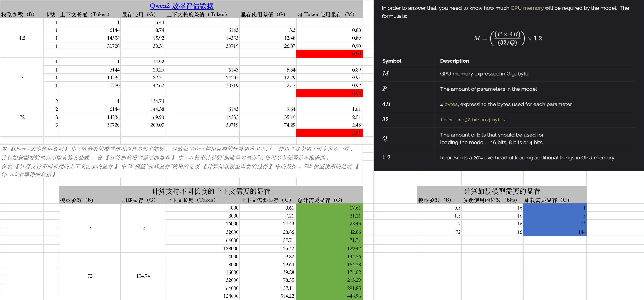Click the 每 Token 使用显存（M）column header
Screen dimensions: 644x300
(x=326, y=15)
